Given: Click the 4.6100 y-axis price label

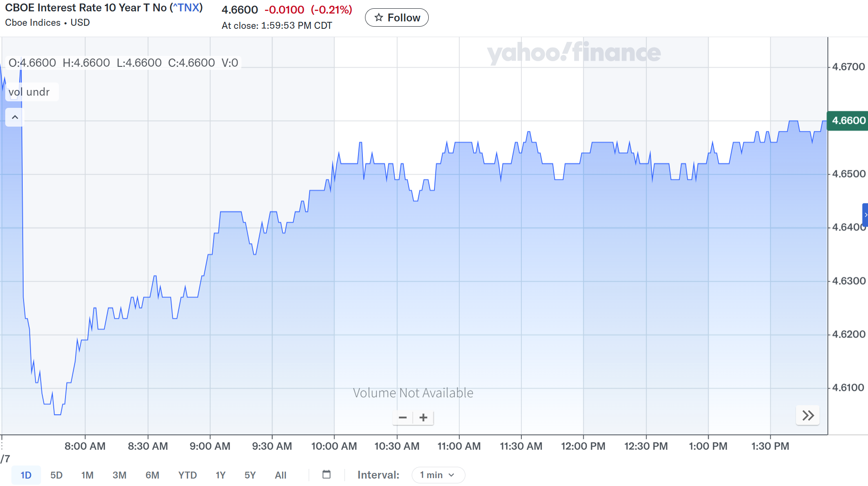Looking at the screenshot, I should click(848, 387).
